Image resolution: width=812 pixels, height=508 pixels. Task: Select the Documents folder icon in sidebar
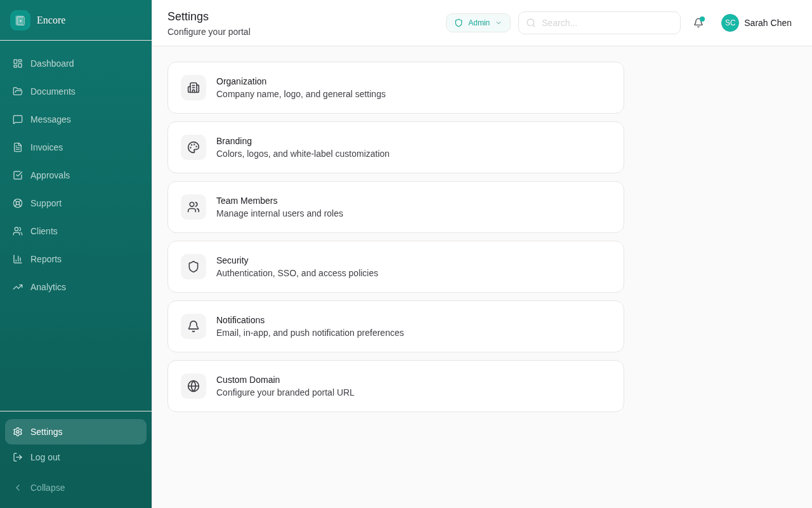tap(18, 91)
